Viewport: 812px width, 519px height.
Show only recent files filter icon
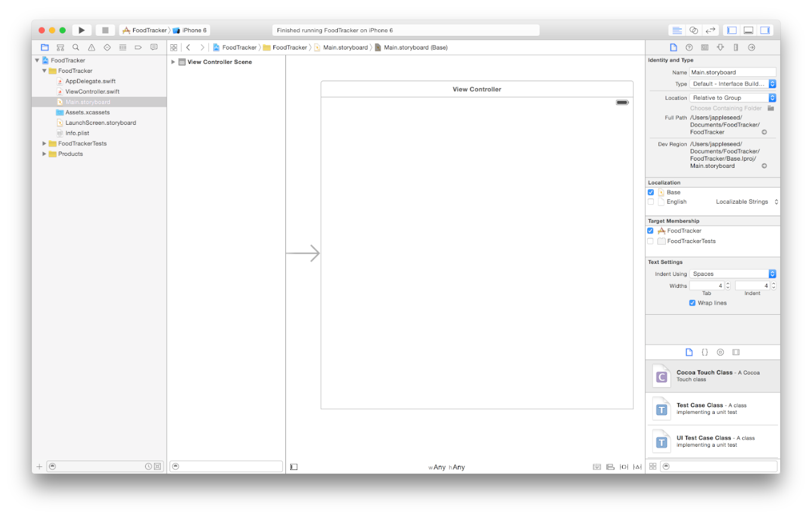pyautogui.click(x=148, y=466)
